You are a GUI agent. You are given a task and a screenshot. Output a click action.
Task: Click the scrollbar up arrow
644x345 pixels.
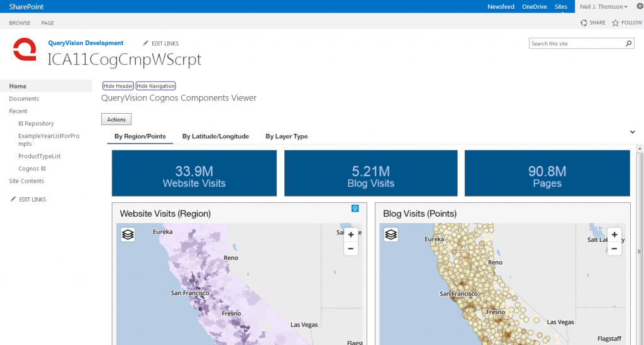click(640, 148)
